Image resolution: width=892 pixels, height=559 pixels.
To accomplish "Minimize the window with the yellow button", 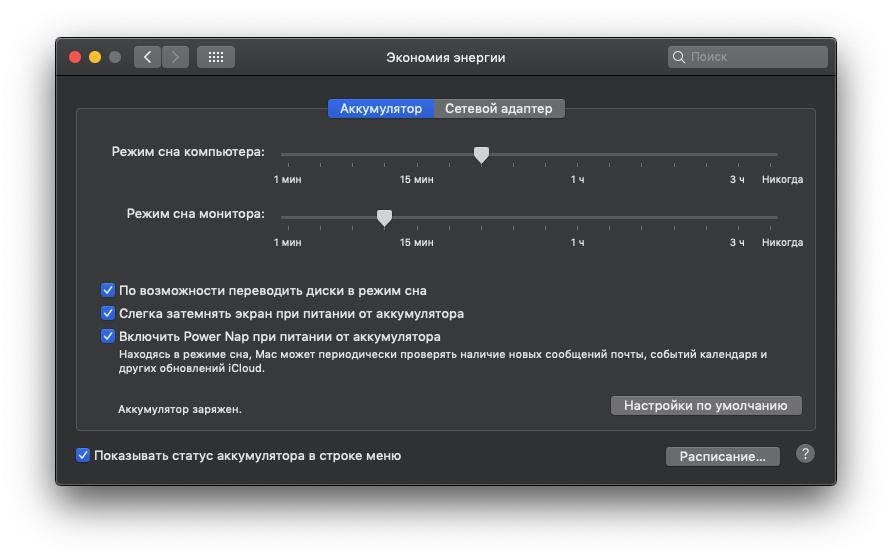I will click(95, 57).
